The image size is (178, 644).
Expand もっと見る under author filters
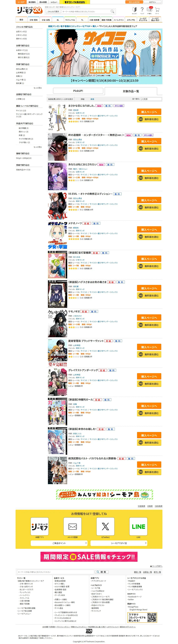point(38,88)
